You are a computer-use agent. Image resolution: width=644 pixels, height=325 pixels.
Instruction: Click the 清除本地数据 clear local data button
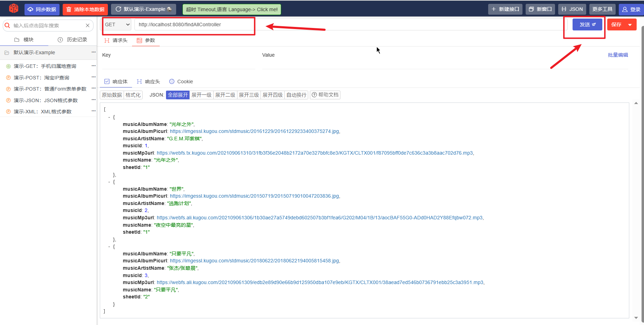click(x=85, y=9)
